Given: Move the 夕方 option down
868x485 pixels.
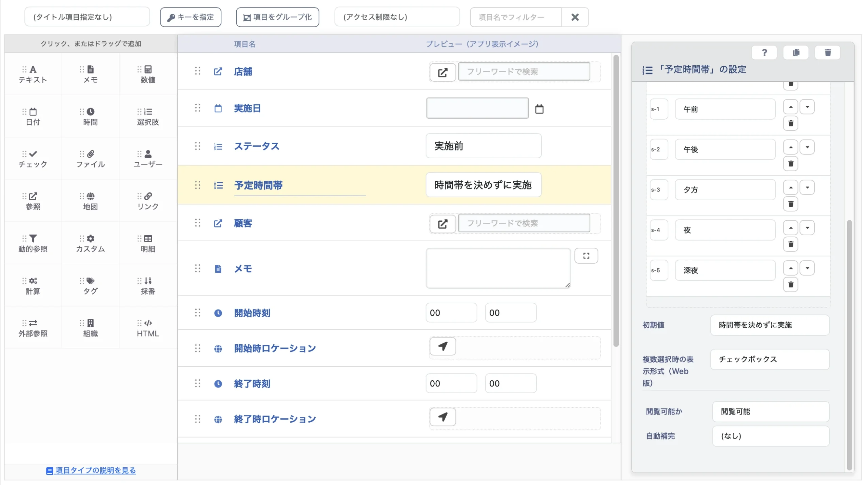Looking at the screenshot, I should [807, 188].
